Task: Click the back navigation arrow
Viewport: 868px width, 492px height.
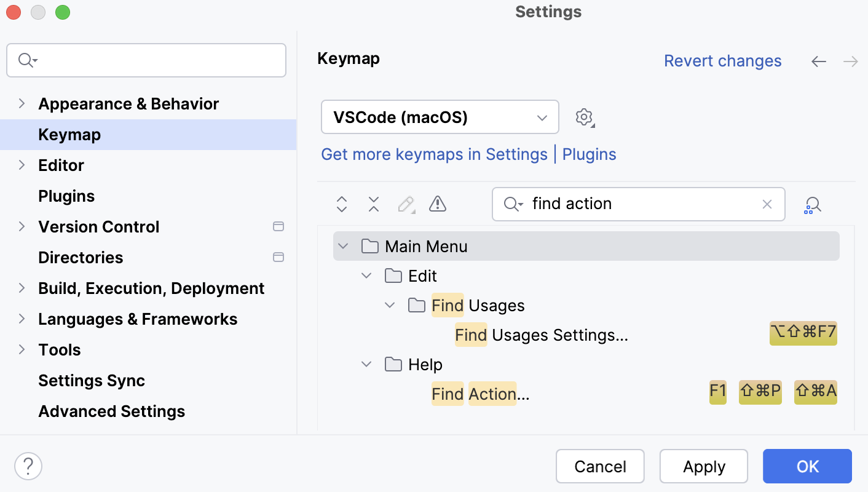Action: click(818, 61)
